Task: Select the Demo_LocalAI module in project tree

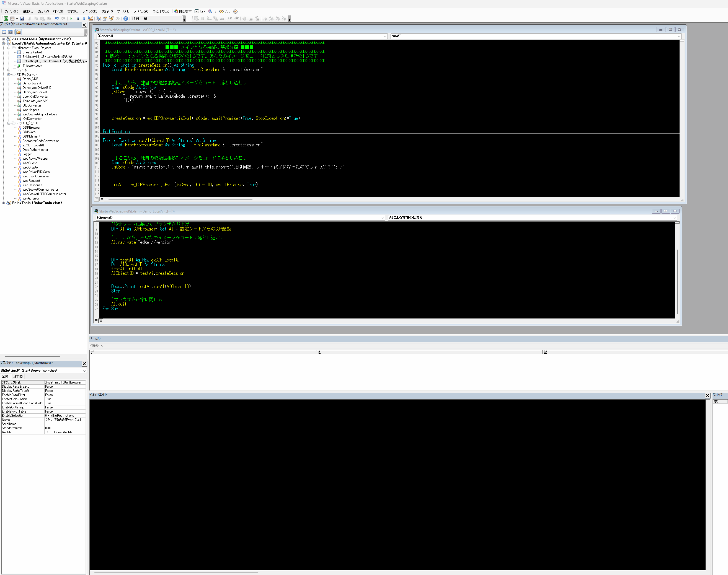Action: pyautogui.click(x=33, y=83)
